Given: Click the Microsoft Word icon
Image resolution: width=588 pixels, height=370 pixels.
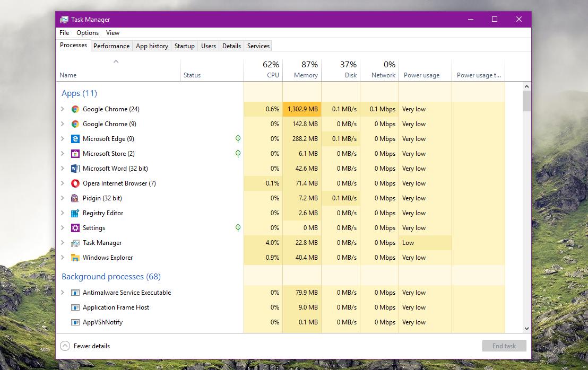Looking at the screenshot, I should click(x=75, y=169).
